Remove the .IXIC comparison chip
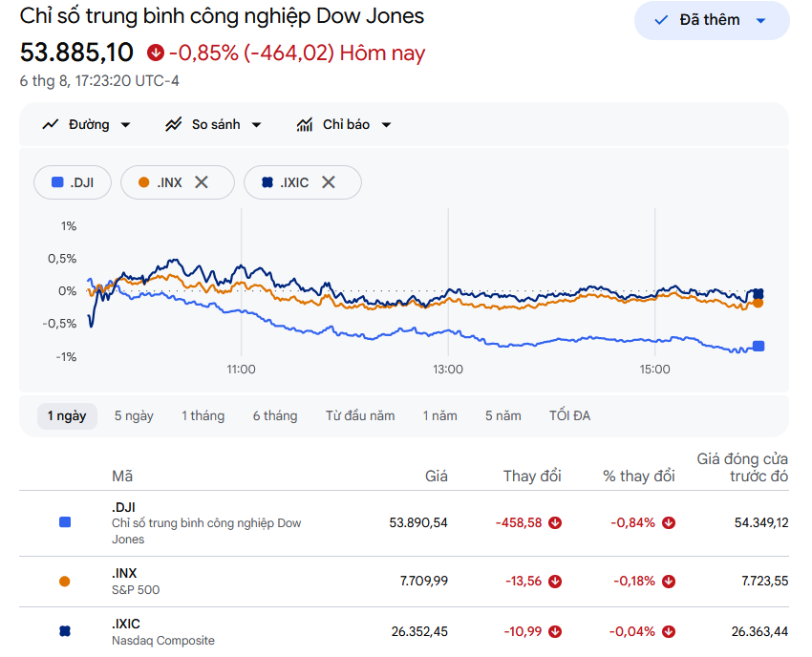The width and height of the screenshot is (812, 657). [x=329, y=182]
